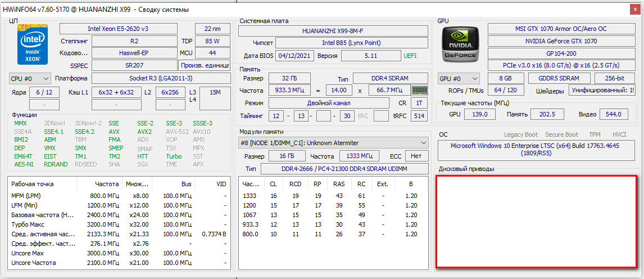The width and height of the screenshot is (644, 279).
Task: Click the green memory chip icon
Action: click(x=419, y=90)
